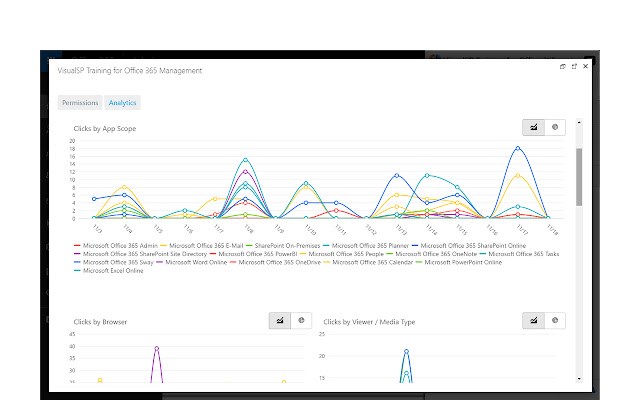Click the pop-out window icon in dialog header
The width and height of the screenshot is (640, 400).
(x=562, y=67)
